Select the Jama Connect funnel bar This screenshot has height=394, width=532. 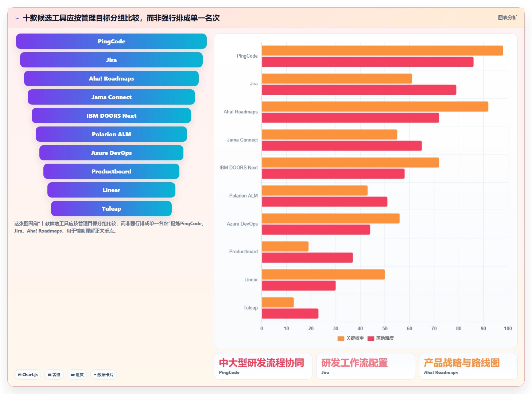point(111,97)
